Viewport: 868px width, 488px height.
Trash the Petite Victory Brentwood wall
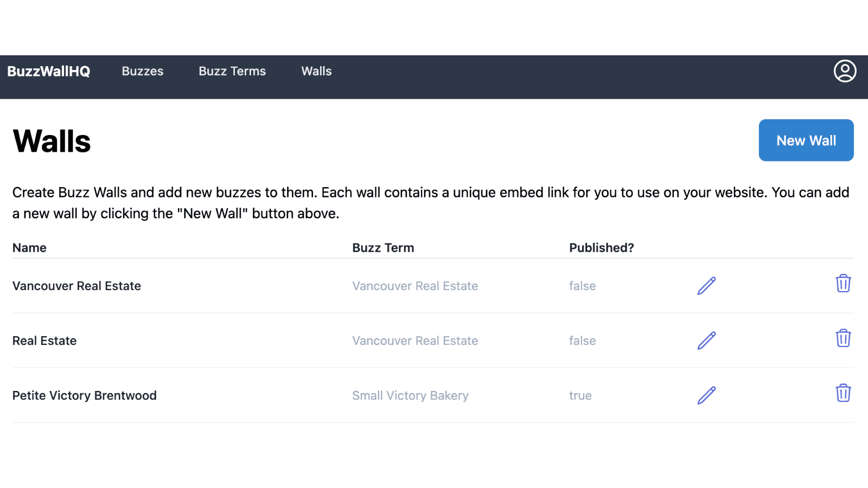click(x=843, y=393)
